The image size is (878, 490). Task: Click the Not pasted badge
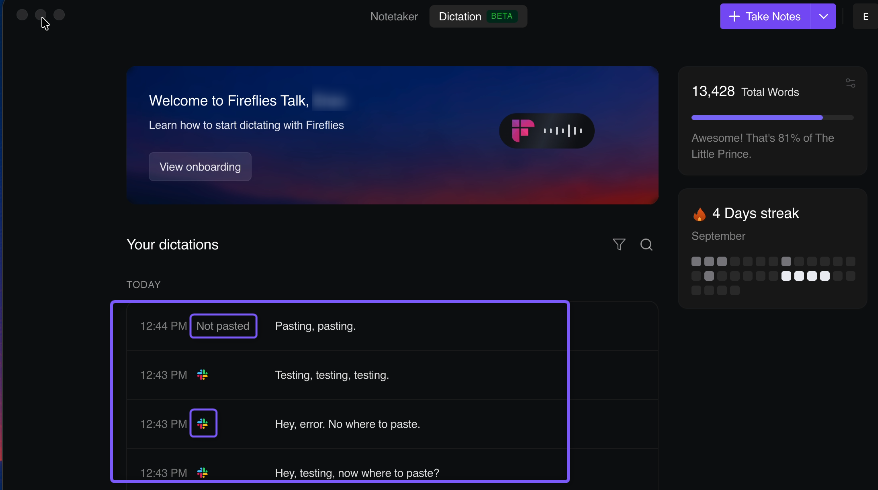[x=223, y=326]
